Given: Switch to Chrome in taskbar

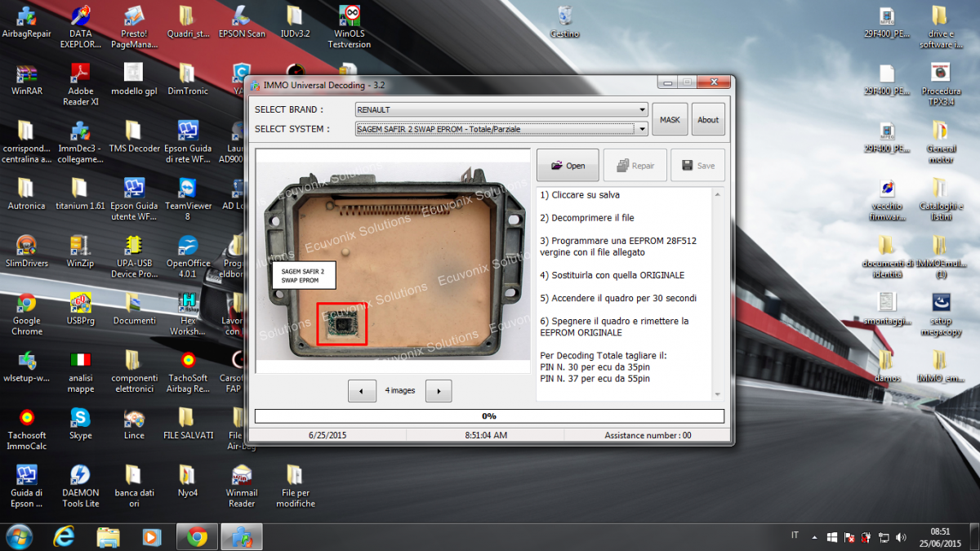Looking at the screenshot, I should coord(197,536).
